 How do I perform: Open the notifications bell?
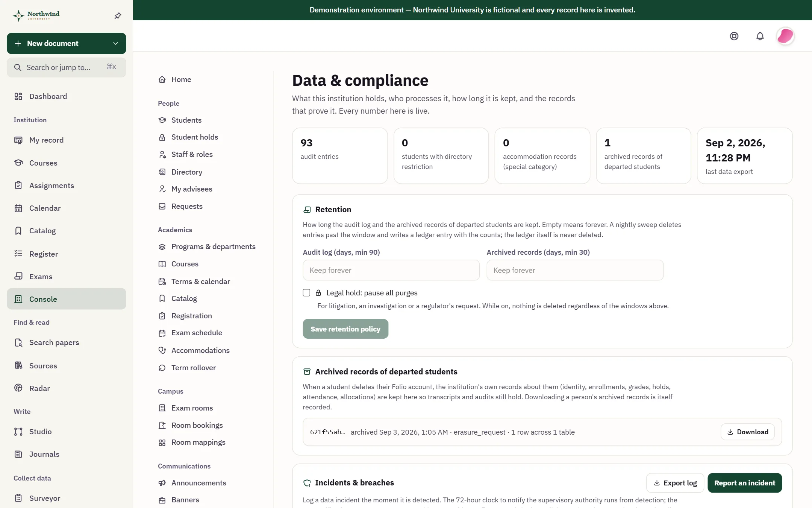pos(760,36)
